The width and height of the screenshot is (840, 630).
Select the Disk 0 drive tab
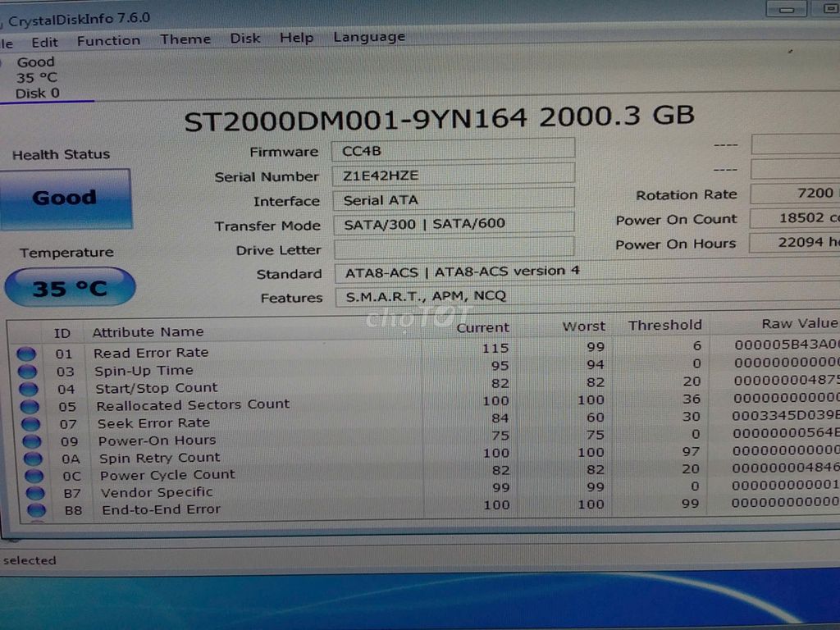click(36, 78)
